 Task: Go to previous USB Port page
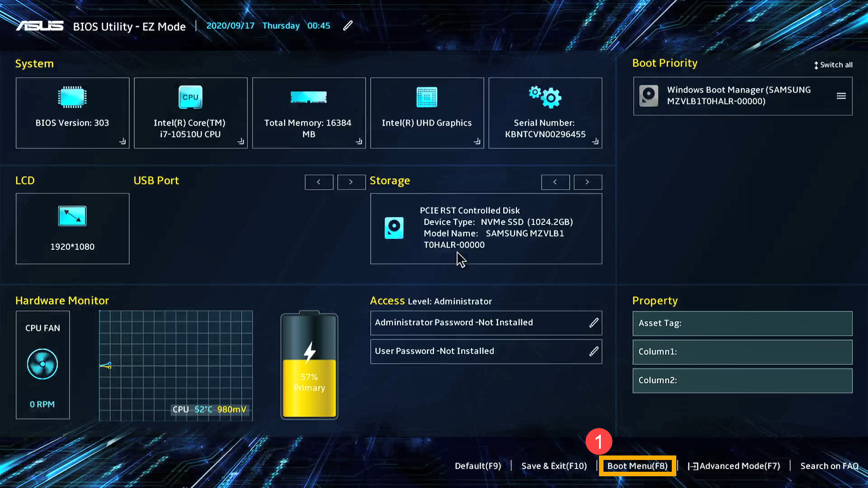(x=319, y=182)
